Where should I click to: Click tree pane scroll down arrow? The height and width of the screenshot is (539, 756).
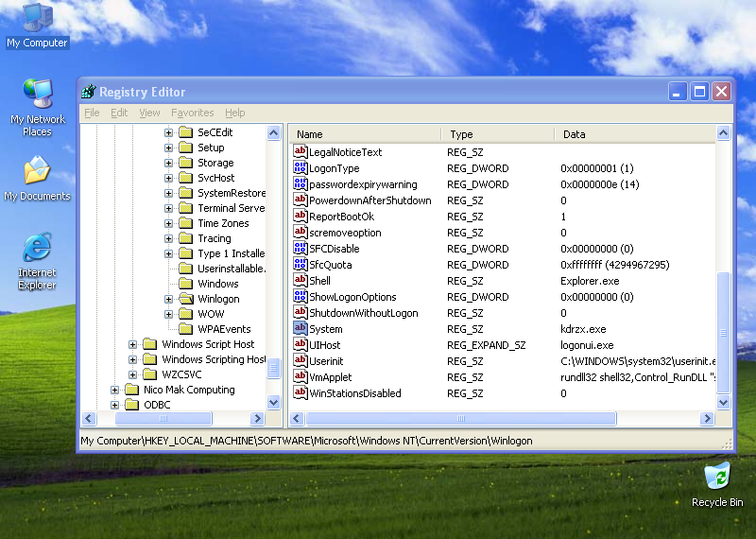click(x=273, y=402)
